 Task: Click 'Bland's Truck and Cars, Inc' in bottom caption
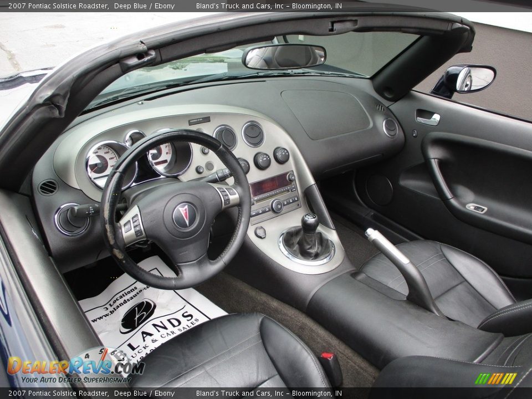(240, 393)
